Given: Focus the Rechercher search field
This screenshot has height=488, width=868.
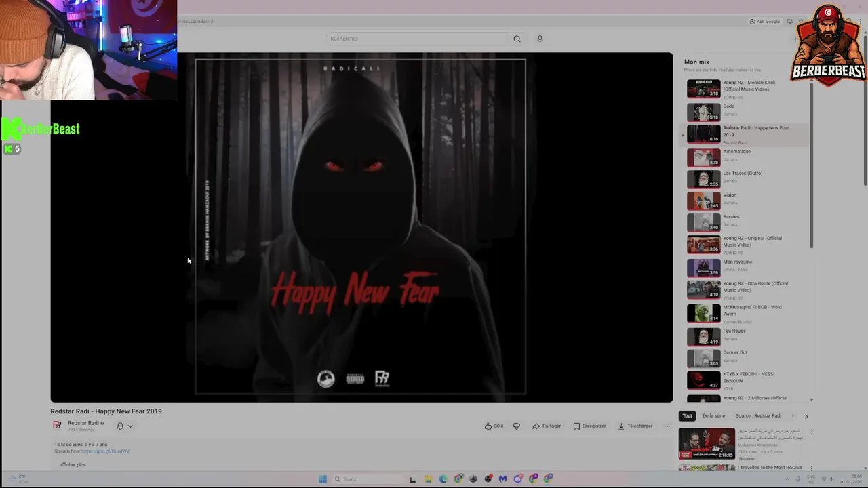Looking at the screenshot, I should 416,39.
